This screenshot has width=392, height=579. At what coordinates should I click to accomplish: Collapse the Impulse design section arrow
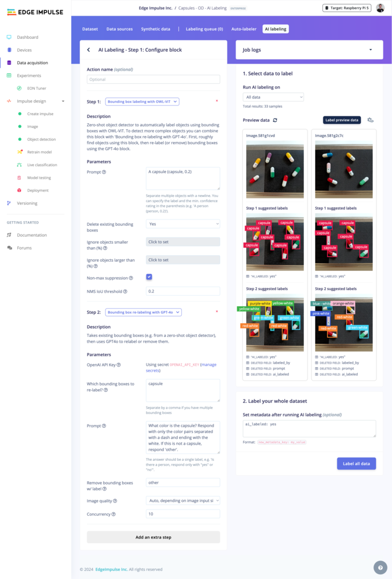coord(63,101)
